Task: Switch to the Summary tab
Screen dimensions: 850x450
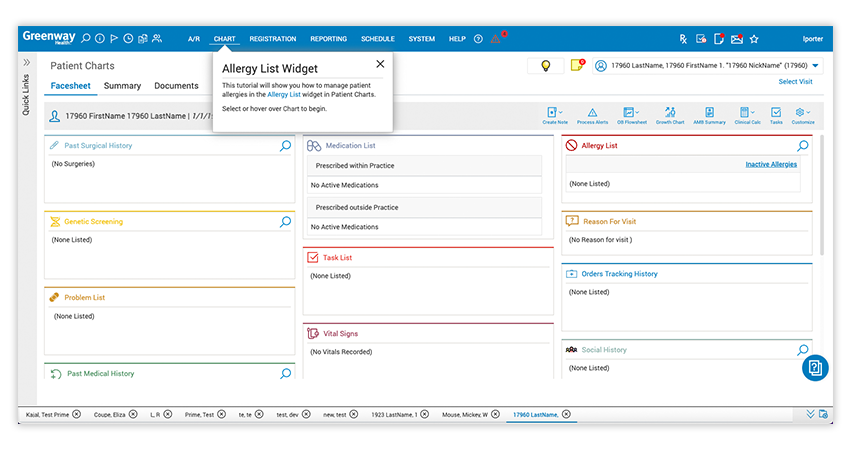Action: [122, 86]
